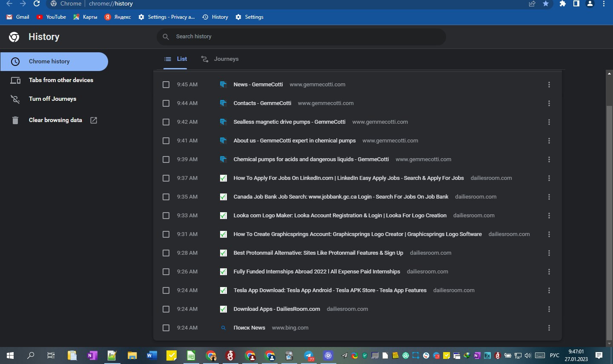This screenshot has height=364, width=613.
Task: Open the Карты bookmark
Action: click(x=85, y=17)
